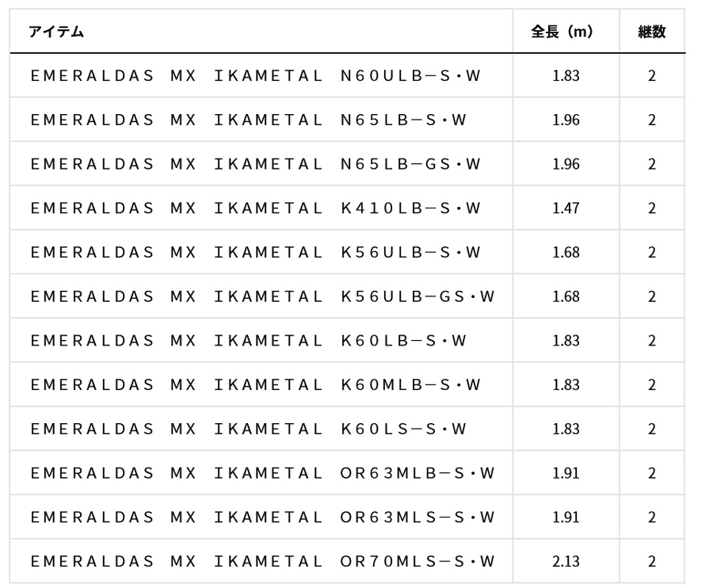
Task: Open the K60MLB-S·W rod entry
Action: [x=256, y=385]
